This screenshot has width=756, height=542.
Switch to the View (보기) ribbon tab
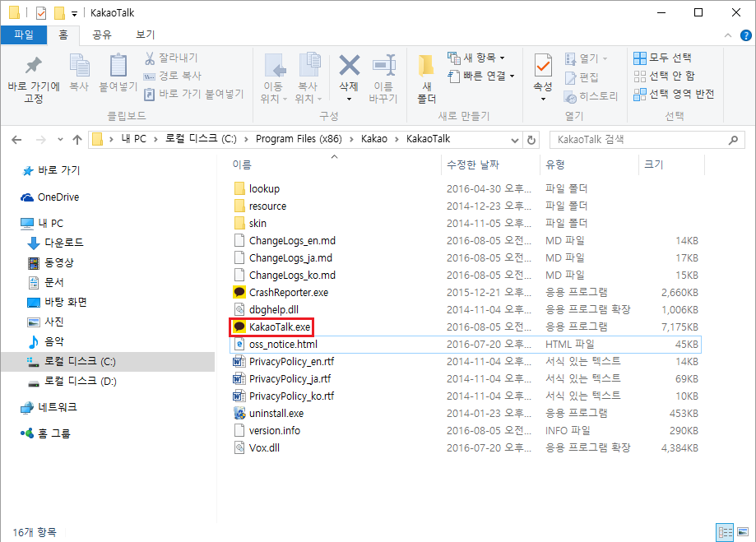tap(145, 35)
